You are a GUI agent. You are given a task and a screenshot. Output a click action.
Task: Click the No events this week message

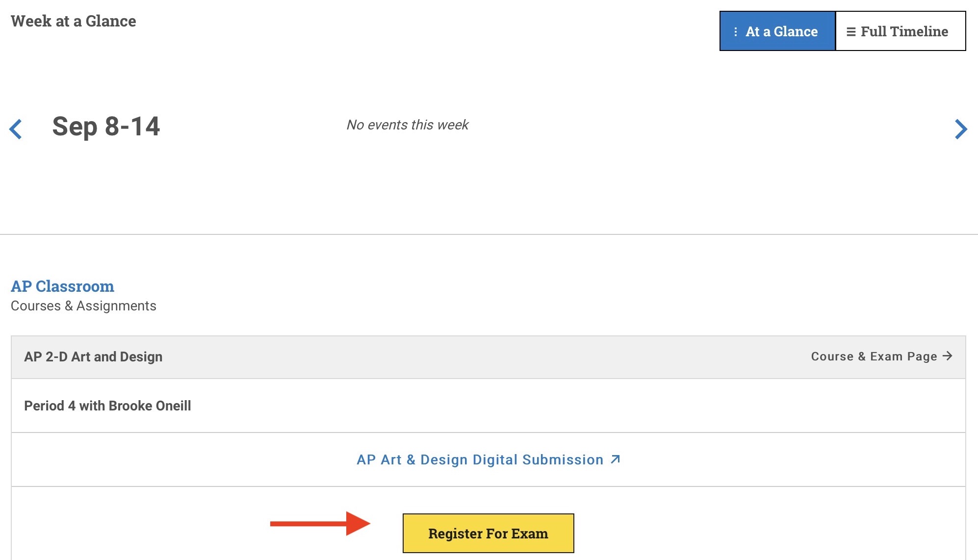pyautogui.click(x=407, y=125)
